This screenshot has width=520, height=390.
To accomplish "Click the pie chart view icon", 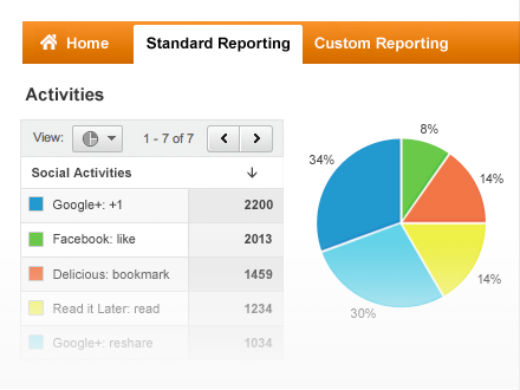I will (x=90, y=138).
